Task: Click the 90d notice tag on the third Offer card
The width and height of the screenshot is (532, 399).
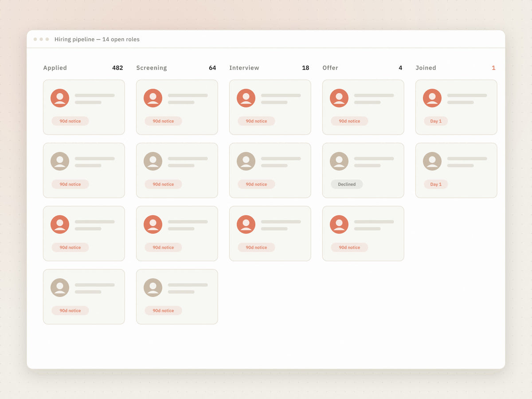Action: 349,247
